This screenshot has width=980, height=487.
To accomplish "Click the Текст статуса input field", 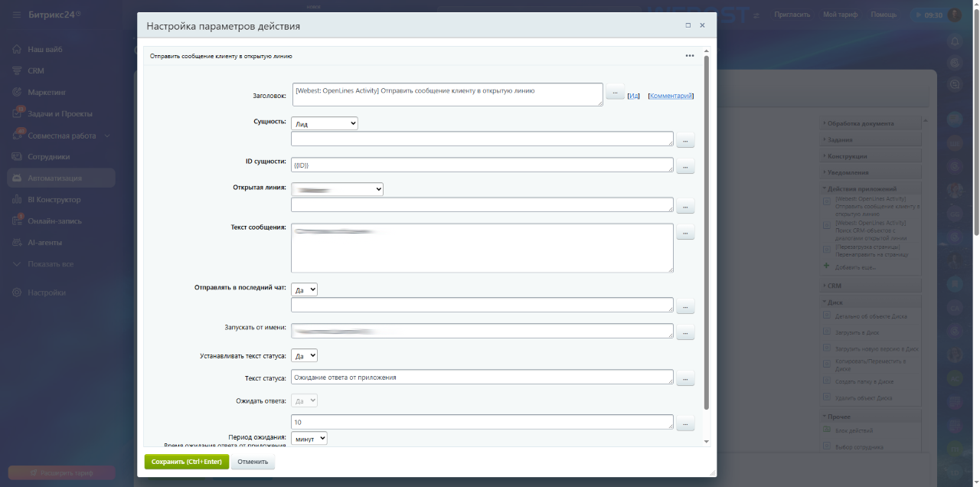I will coord(482,377).
